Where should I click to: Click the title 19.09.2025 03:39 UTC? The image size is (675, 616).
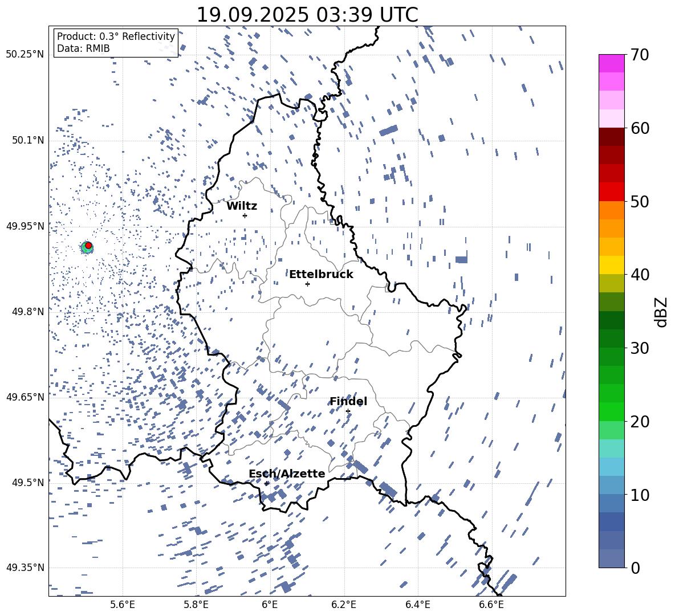point(307,15)
